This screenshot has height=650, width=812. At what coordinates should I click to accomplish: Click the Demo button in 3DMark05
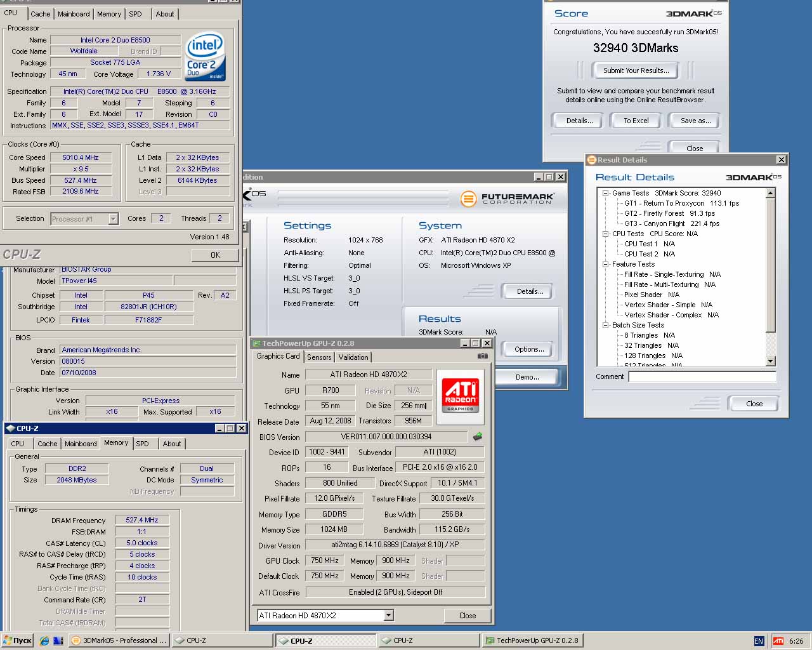(527, 377)
